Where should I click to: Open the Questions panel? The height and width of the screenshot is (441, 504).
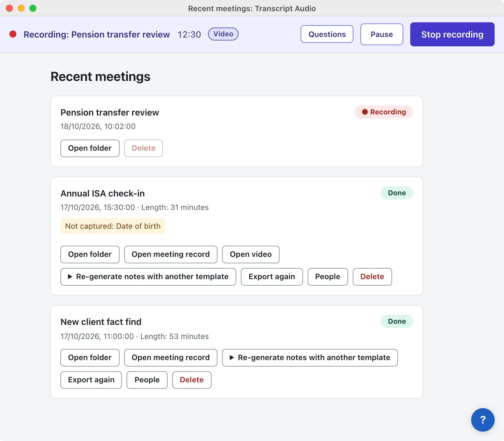tap(327, 34)
